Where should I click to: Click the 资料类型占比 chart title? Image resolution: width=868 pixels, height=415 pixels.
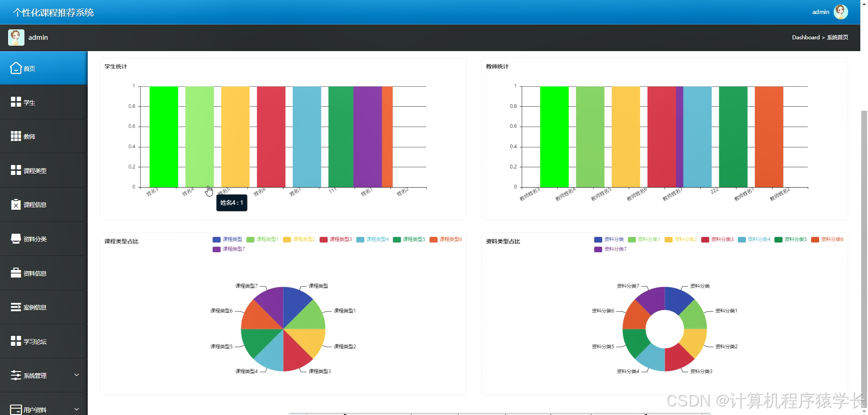click(503, 241)
